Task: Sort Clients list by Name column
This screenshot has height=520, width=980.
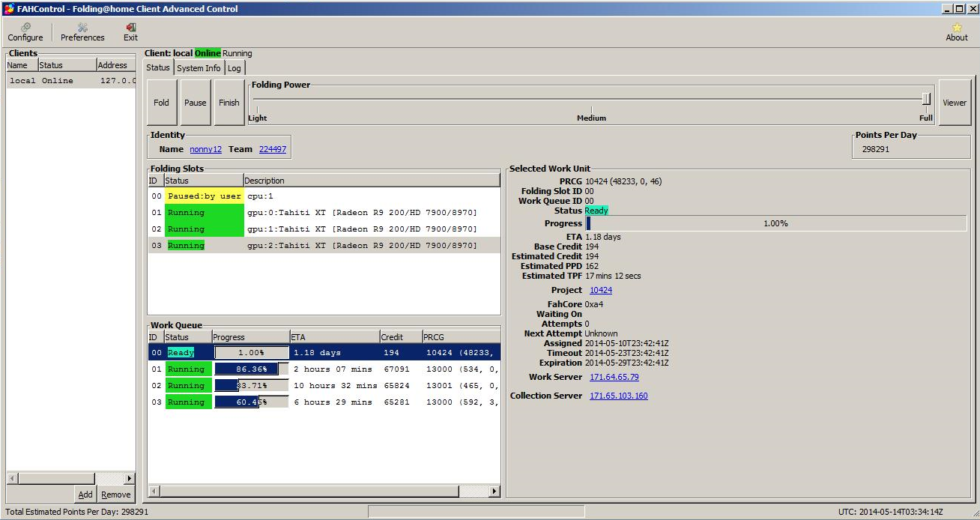Action: point(22,65)
